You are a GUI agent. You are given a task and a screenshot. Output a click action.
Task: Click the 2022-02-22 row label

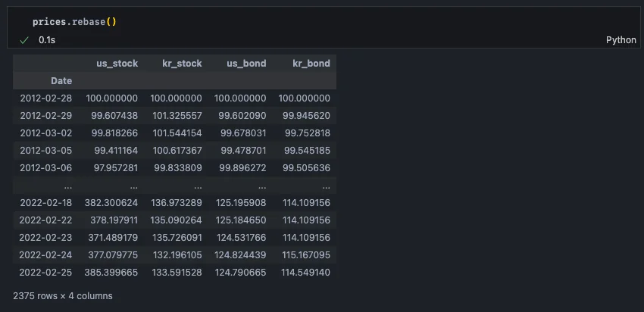(46, 220)
